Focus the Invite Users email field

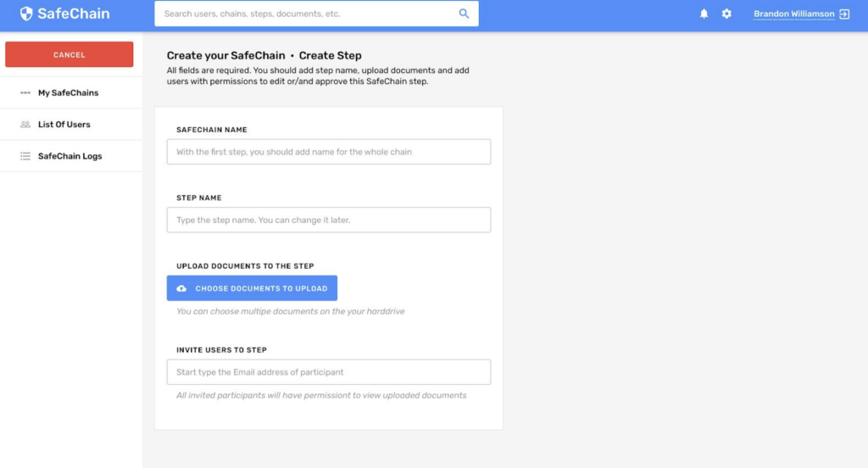328,372
